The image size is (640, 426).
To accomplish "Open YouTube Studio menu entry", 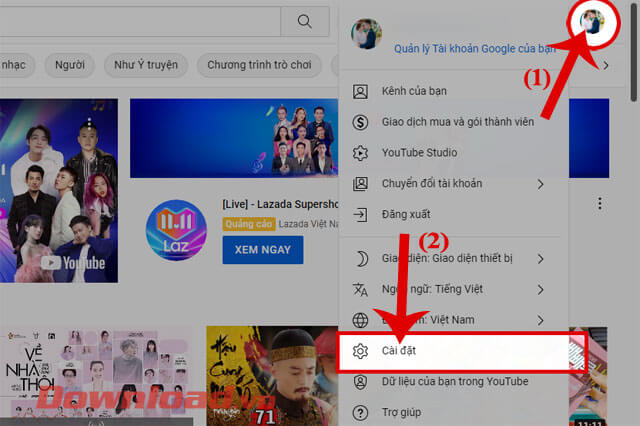I will [x=453, y=153].
